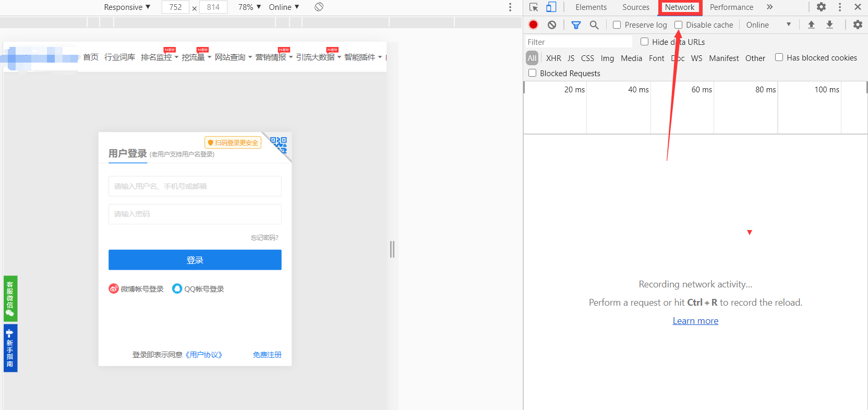Close the DevTools panel

pyautogui.click(x=858, y=7)
